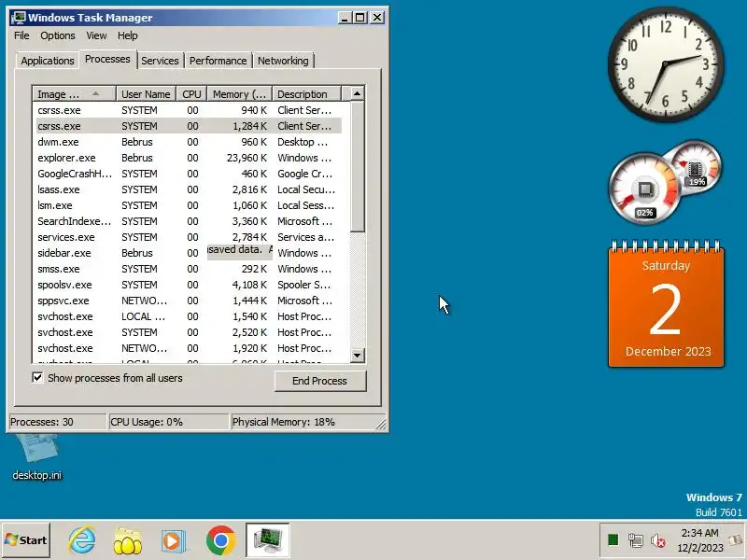Sort by Description column header
Image resolution: width=747 pixels, height=560 pixels.
306,94
